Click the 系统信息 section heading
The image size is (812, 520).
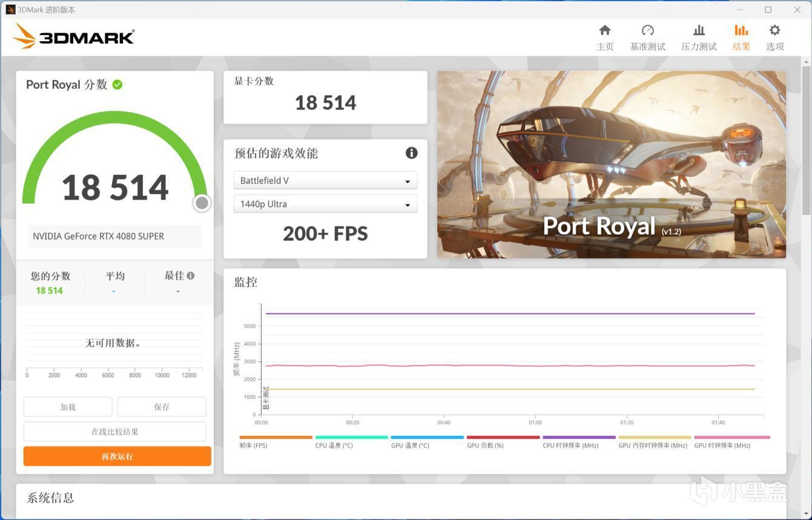[x=50, y=498]
